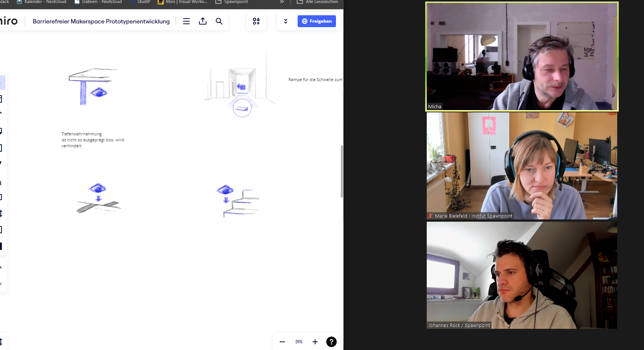
Task: Click the Freigeben share button
Action: pos(317,21)
